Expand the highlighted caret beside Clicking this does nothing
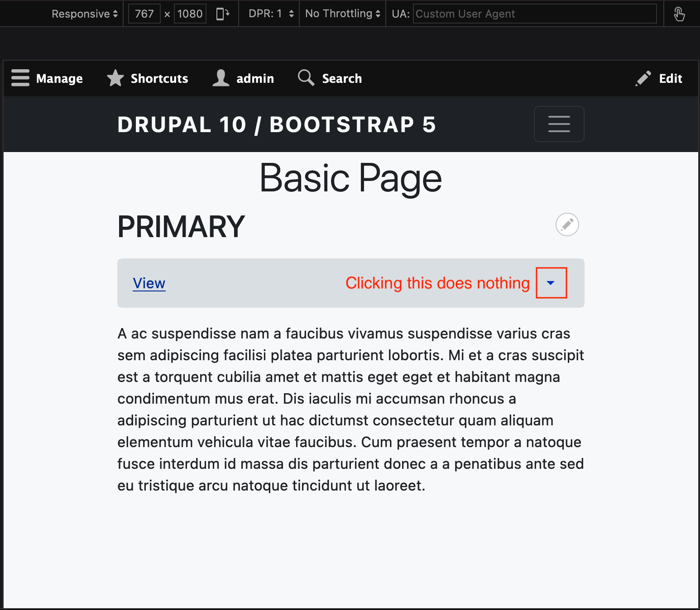 [551, 283]
